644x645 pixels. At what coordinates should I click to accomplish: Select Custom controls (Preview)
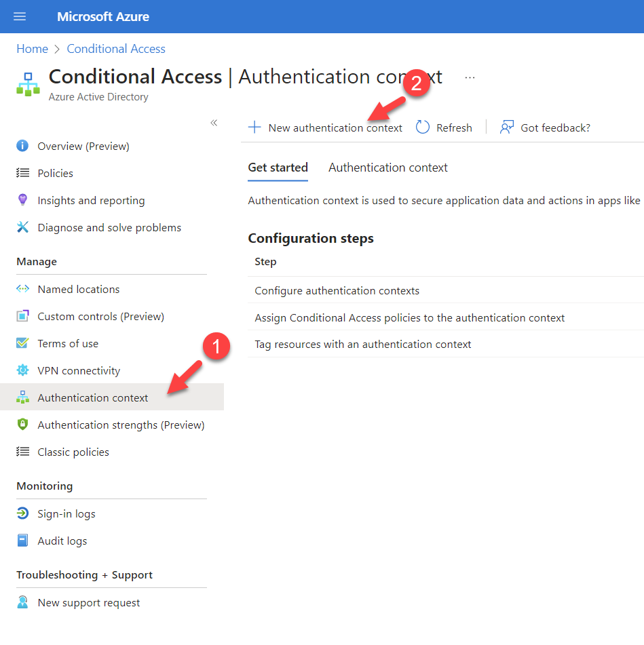100,316
